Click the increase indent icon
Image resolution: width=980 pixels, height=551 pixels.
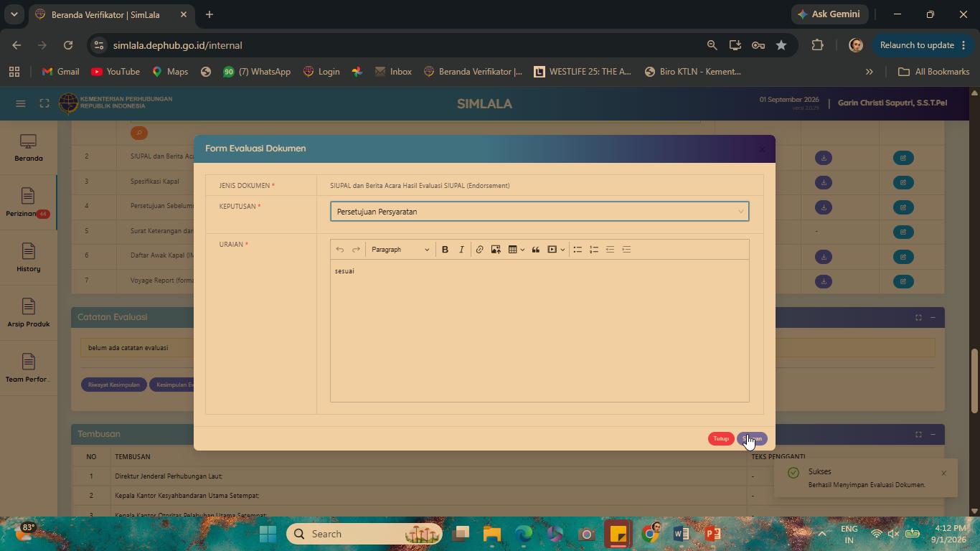[x=626, y=250]
